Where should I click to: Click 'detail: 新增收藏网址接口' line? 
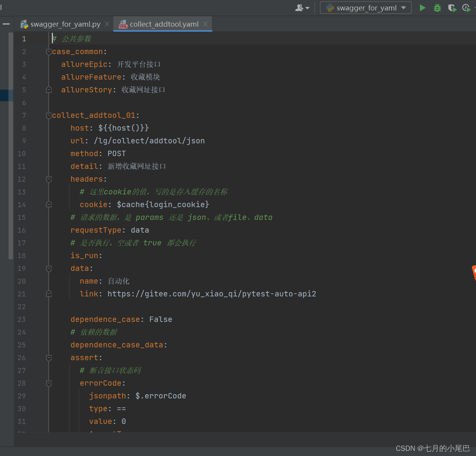pos(118,167)
